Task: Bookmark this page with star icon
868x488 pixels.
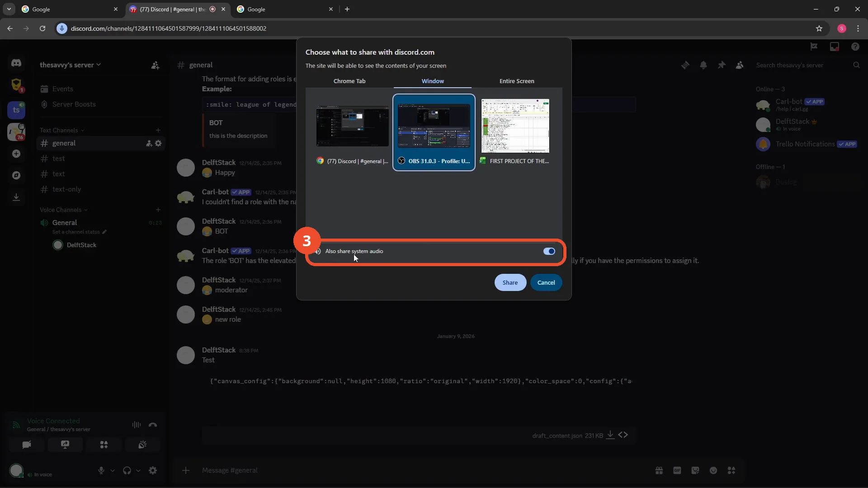Action: pyautogui.click(x=819, y=28)
